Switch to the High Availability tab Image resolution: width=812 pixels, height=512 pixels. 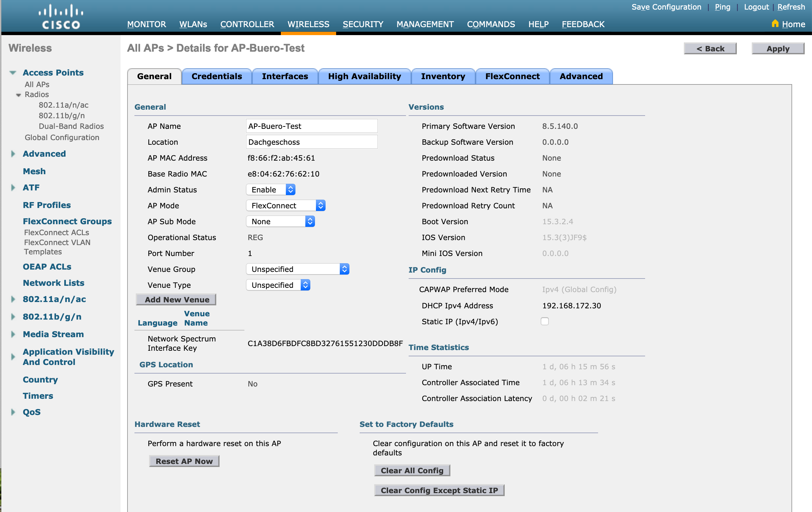pos(364,76)
